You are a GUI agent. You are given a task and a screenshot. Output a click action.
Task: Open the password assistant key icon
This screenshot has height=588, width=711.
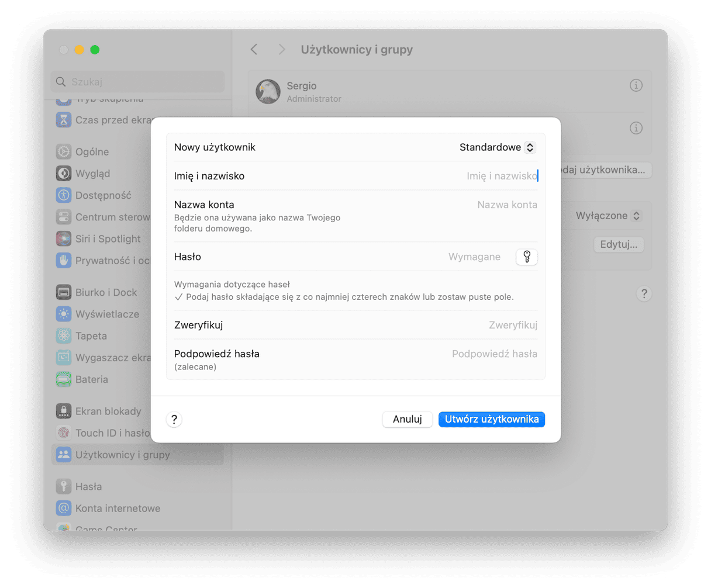[x=527, y=257]
